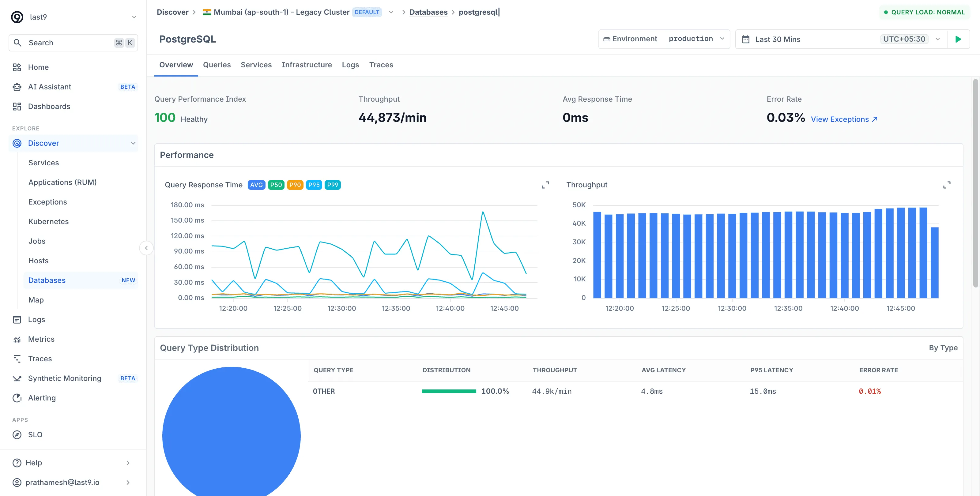Click the Synthetic Monitoring icon
Screen dimensions: 980x496
point(17,378)
